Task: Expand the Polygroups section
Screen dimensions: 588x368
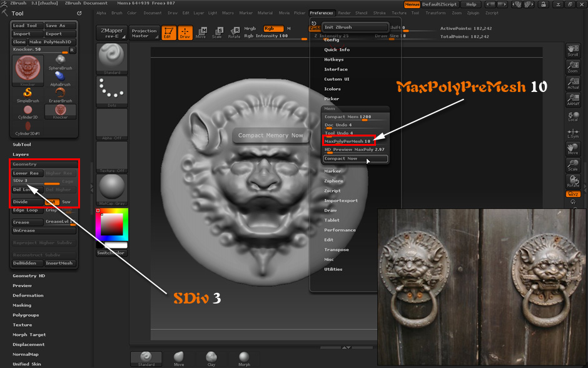Action: point(26,315)
